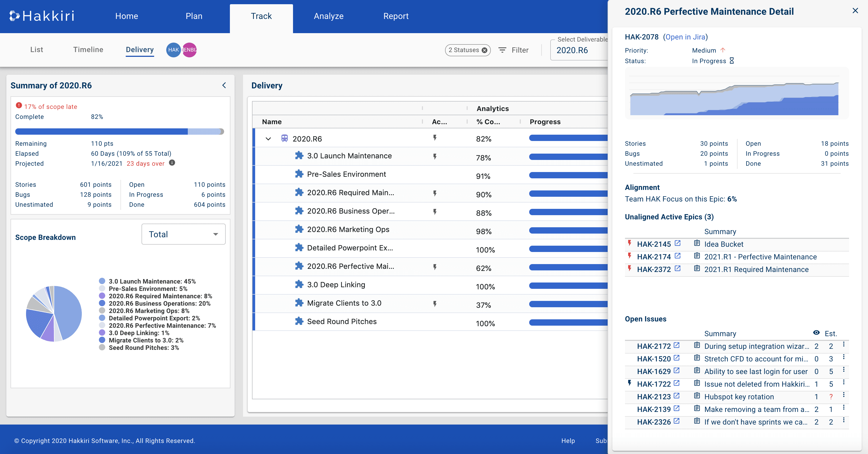Click lightning bolt for Migrate Clients to 3.0
Viewport: 868px width, 454px height.
pyautogui.click(x=435, y=304)
